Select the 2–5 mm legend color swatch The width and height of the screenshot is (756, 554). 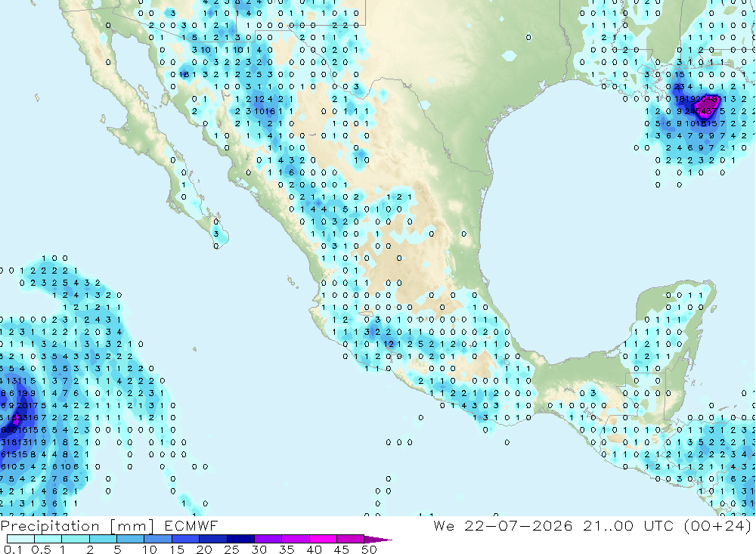click(x=103, y=539)
